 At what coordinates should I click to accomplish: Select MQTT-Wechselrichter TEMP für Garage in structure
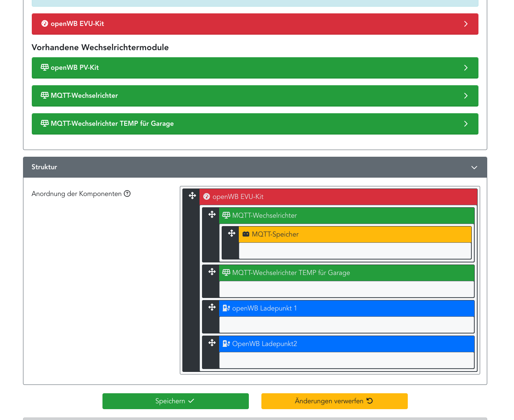[347, 272]
